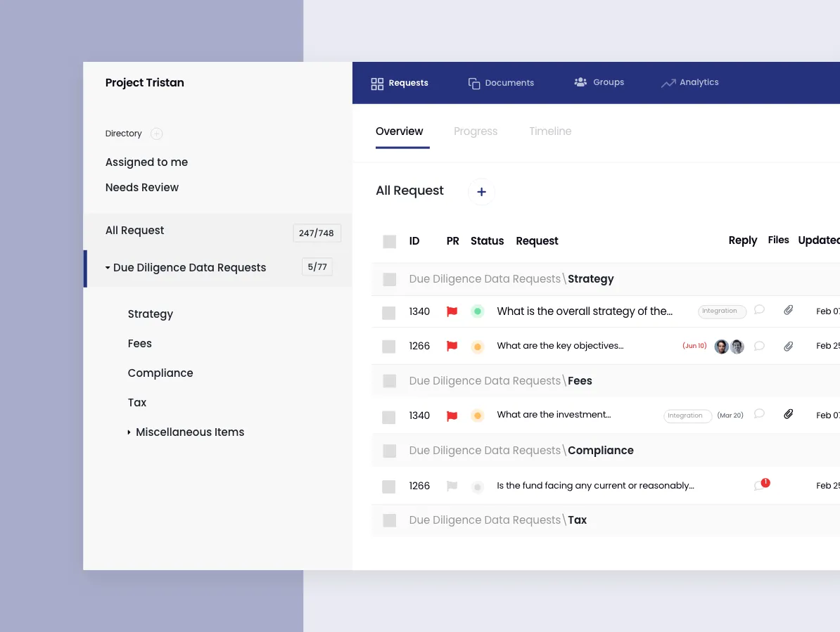Check box for investment request row
Viewport: 840px width, 632px height.
(x=388, y=418)
